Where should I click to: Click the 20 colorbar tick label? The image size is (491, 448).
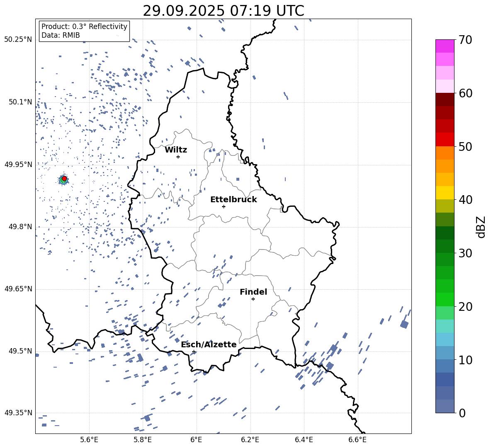point(465,307)
